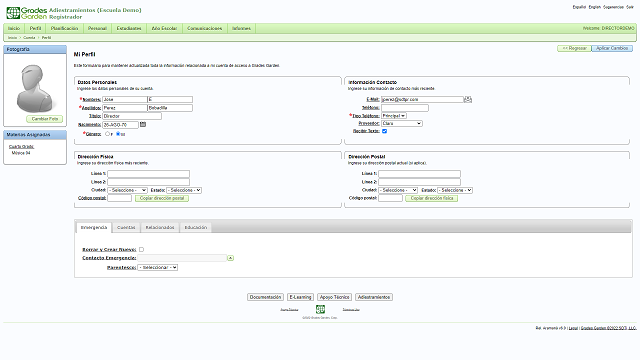
Task: Click Cuenta in the breadcrumb
Action: [x=29, y=38]
